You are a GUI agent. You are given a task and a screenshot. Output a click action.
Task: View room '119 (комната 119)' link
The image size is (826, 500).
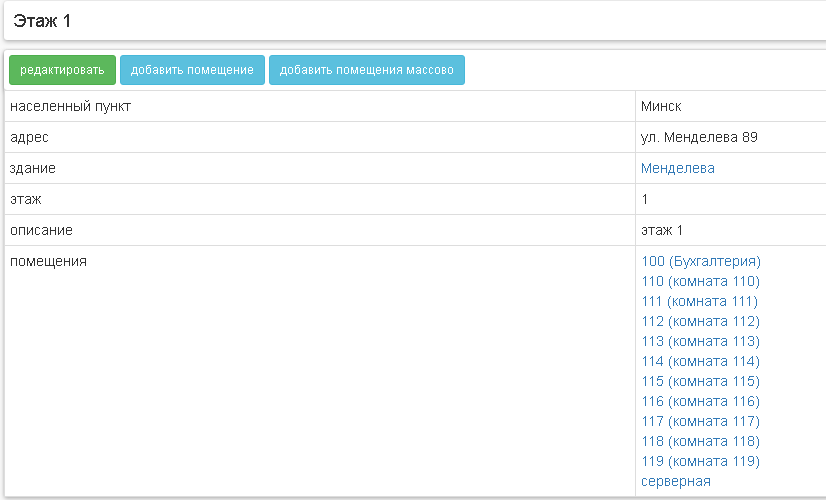(x=699, y=461)
